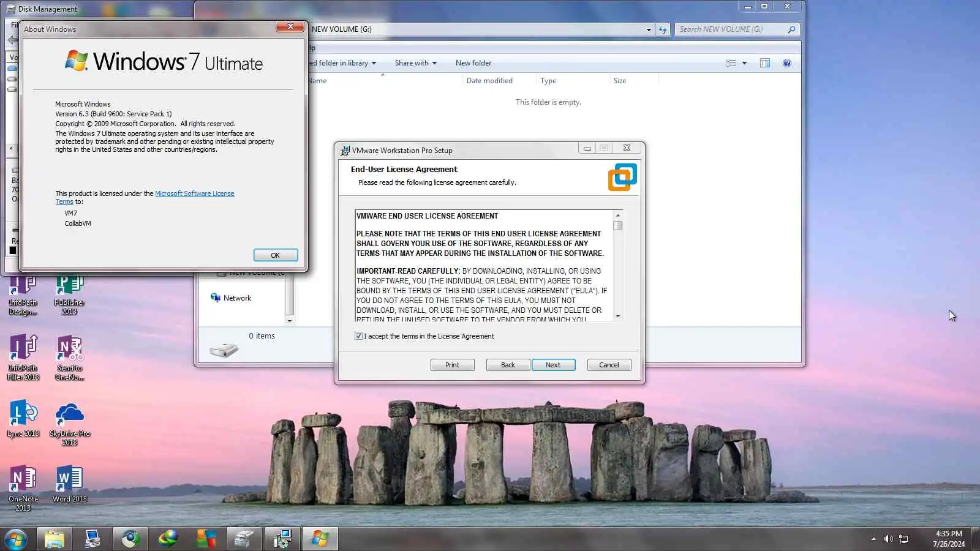The width and height of the screenshot is (980, 551).
Task: Click the "VMWARE END USER LICENSE AGREEMENT" heading
Action: coord(428,216)
